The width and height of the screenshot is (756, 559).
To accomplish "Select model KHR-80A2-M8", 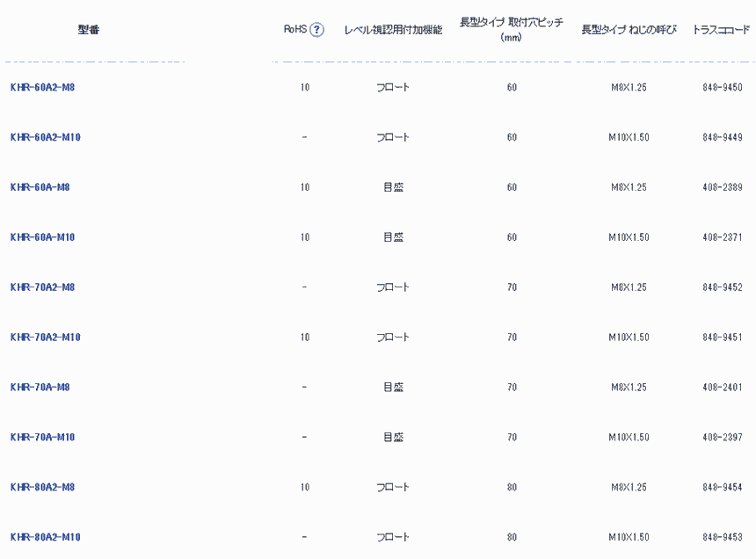I will point(42,488).
